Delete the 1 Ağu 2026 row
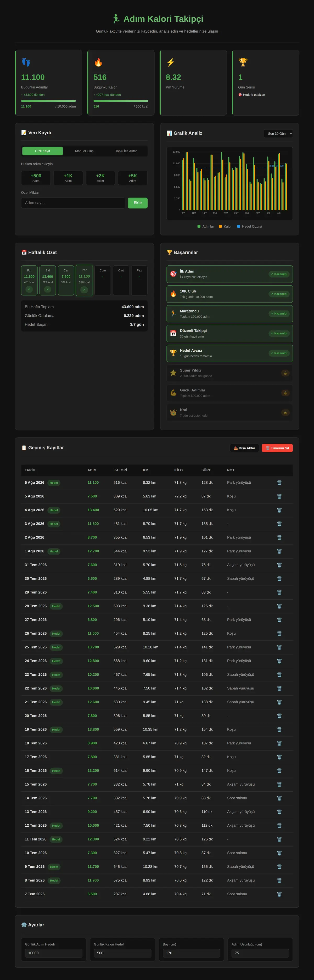The height and width of the screenshot is (980, 314). tap(279, 551)
